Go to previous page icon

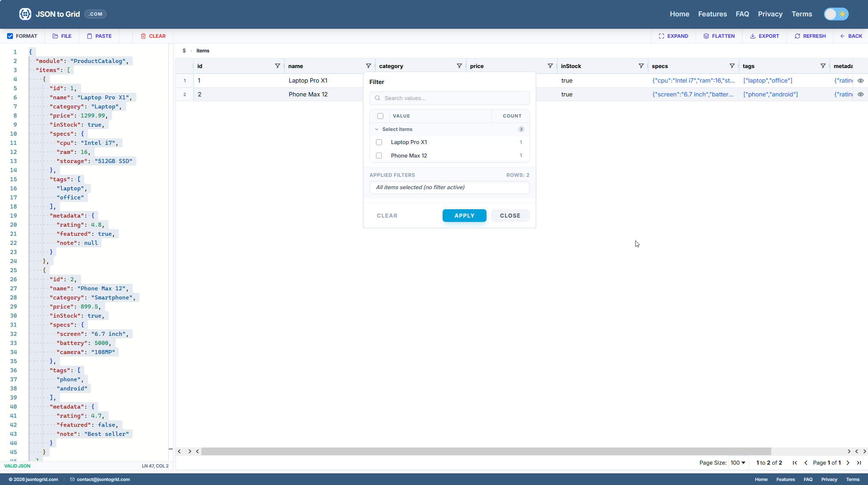pyautogui.click(x=806, y=463)
